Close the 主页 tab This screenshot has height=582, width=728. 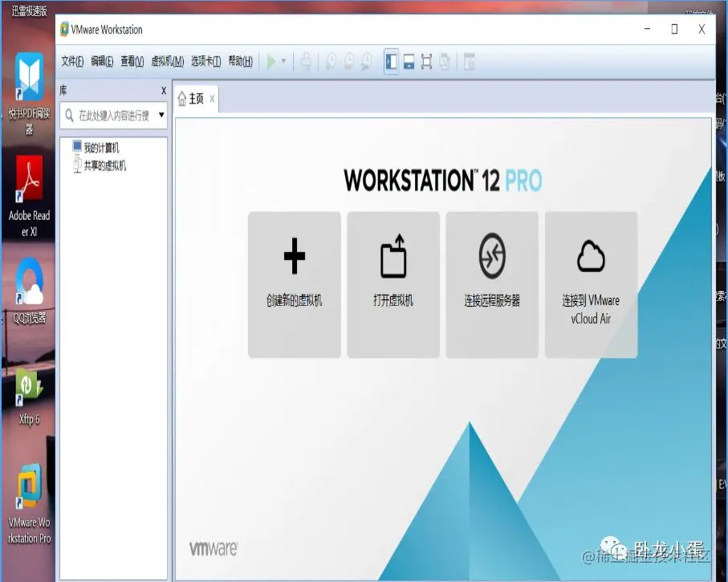pyautogui.click(x=212, y=99)
